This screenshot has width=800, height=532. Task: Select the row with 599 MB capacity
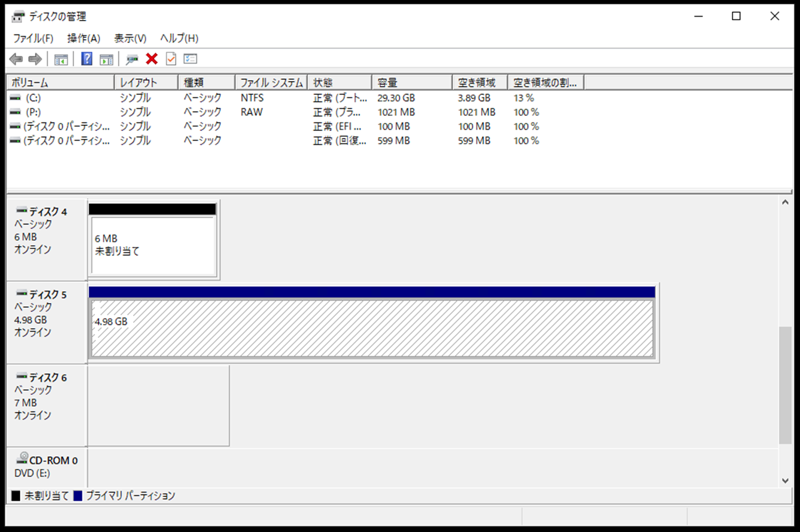coord(400,141)
